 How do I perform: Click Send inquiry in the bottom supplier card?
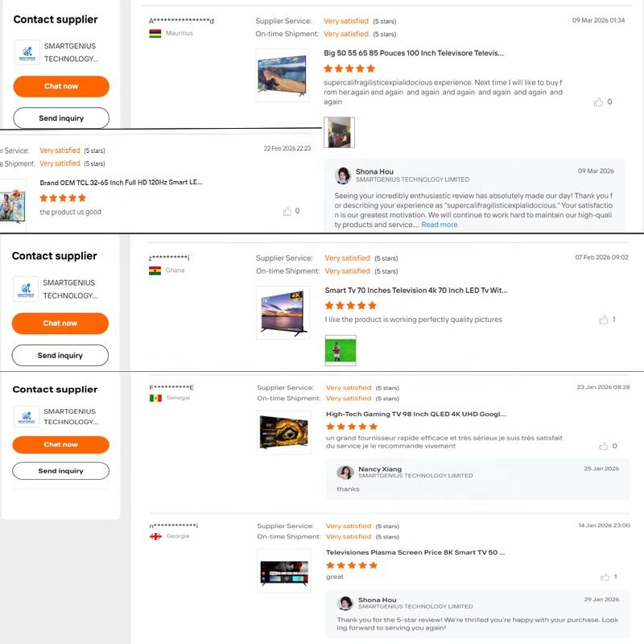[x=61, y=471]
